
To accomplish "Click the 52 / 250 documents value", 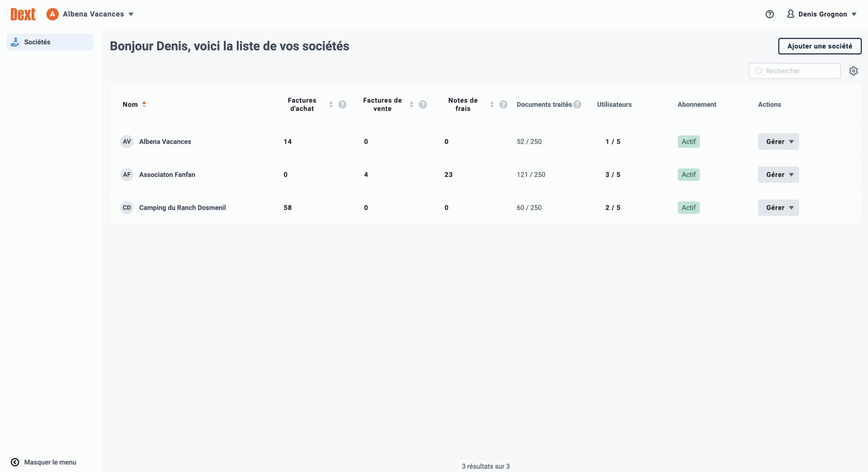I will pyautogui.click(x=529, y=141).
